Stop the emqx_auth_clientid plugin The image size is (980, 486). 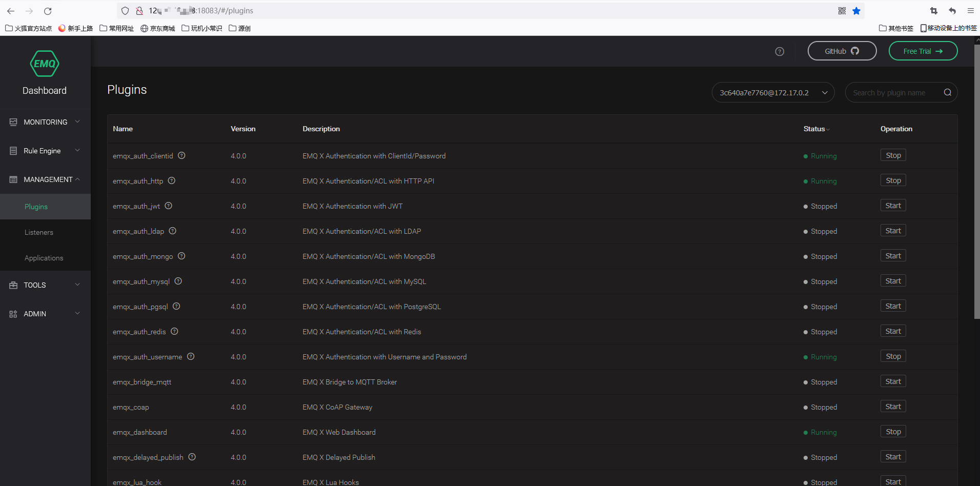(x=893, y=155)
